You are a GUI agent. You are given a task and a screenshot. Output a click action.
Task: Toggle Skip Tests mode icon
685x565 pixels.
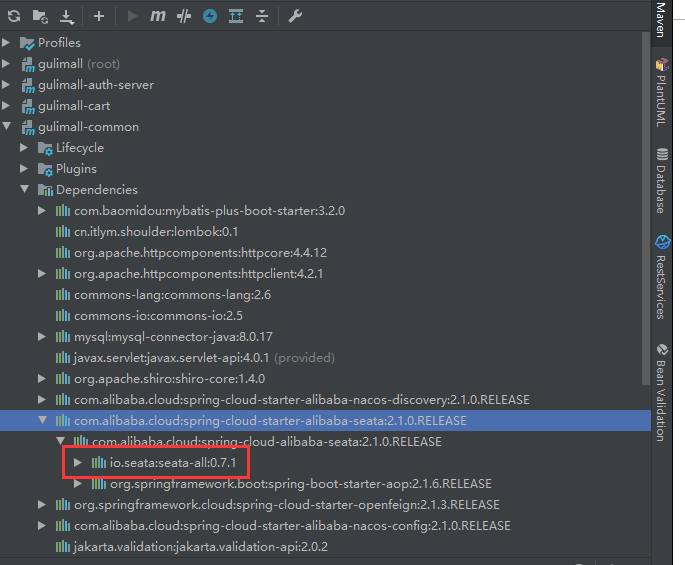[184, 16]
